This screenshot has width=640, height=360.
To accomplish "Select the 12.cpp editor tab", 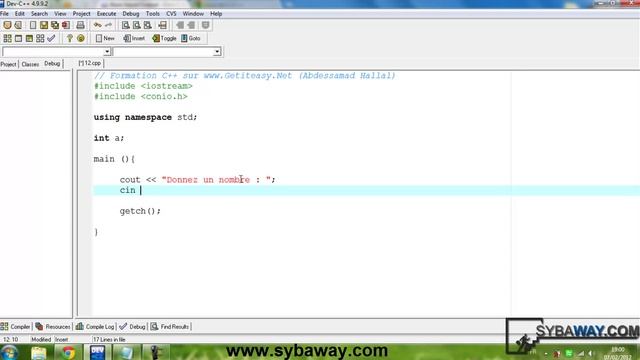I will coord(90,63).
